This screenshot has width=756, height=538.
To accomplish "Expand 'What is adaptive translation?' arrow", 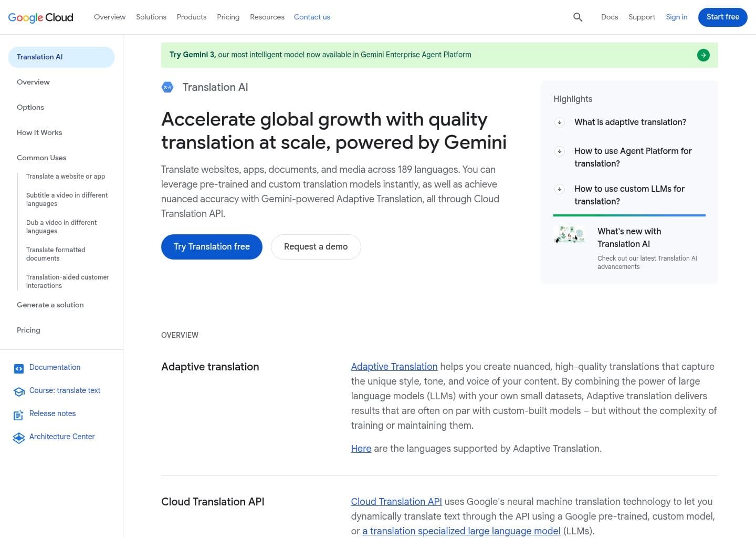I will (x=560, y=122).
